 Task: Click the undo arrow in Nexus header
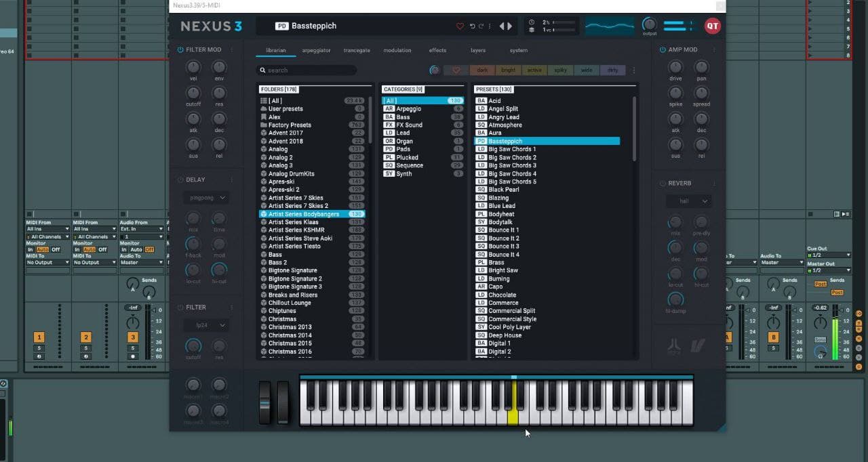tap(473, 26)
